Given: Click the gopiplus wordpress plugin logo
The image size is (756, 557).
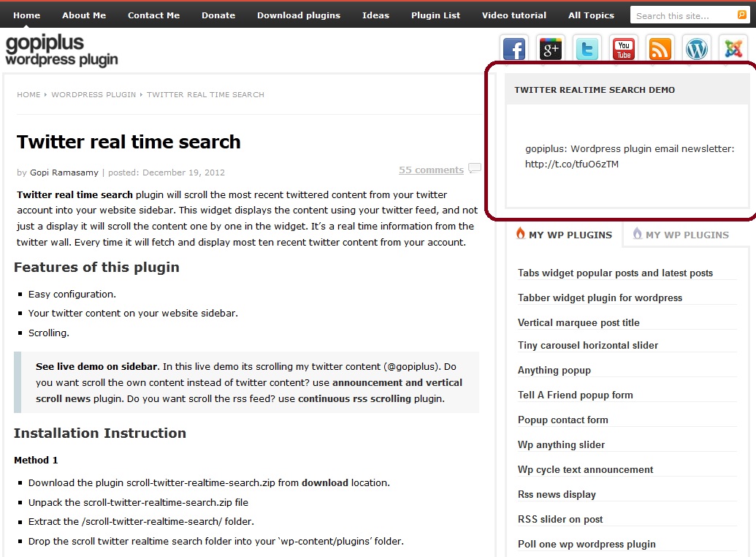Looking at the screenshot, I should (x=61, y=50).
